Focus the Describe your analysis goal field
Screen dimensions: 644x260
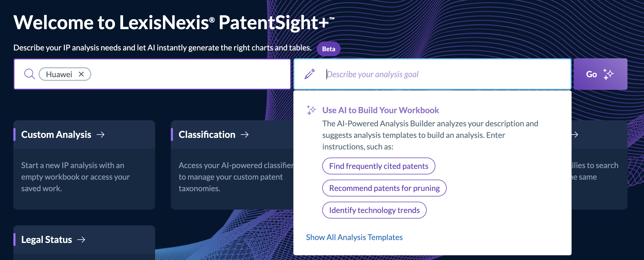point(432,74)
